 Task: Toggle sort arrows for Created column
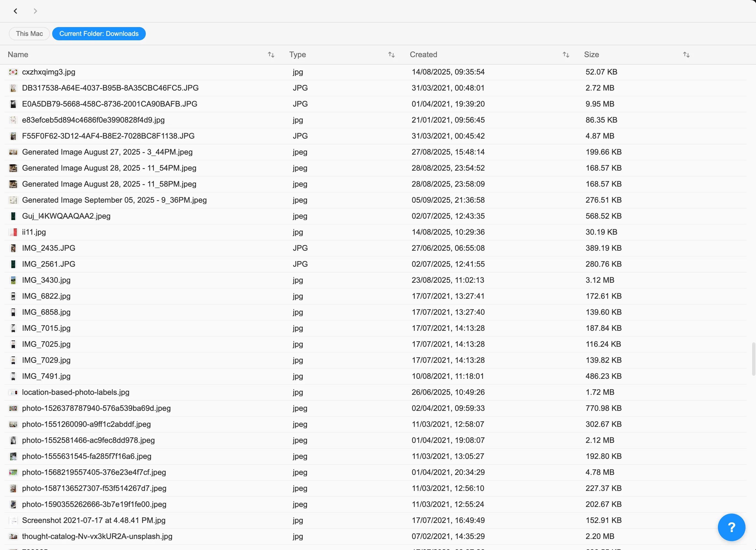coord(566,55)
